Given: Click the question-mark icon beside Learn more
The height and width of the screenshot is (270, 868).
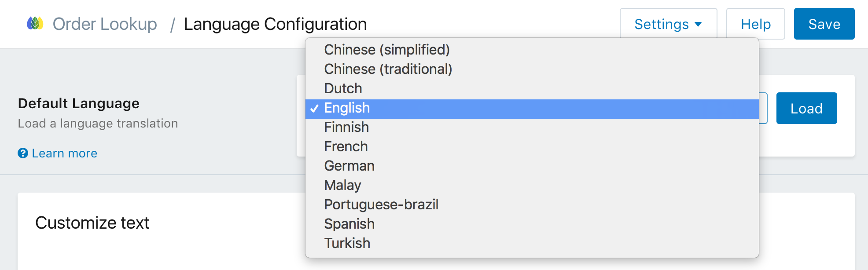Looking at the screenshot, I should click(x=22, y=153).
